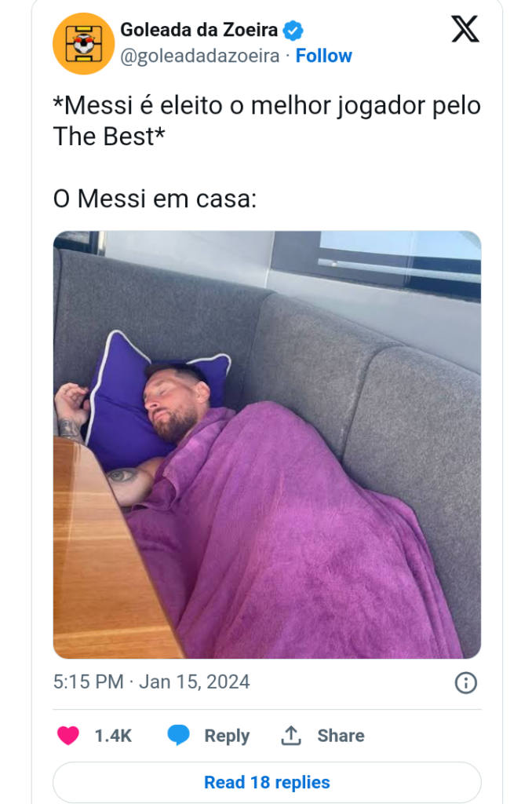Screen dimensions: 532x804
Task: Click the blue verified badge
Action: (293, 31)
